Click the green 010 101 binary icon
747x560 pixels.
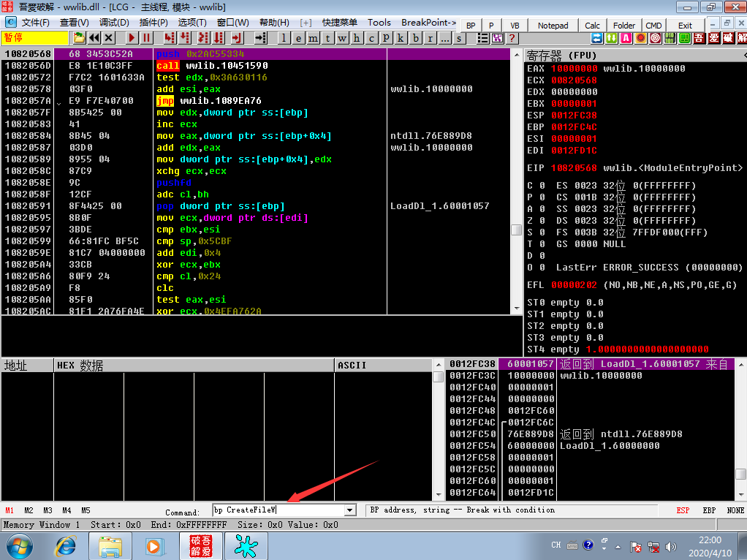click(670, 38)
